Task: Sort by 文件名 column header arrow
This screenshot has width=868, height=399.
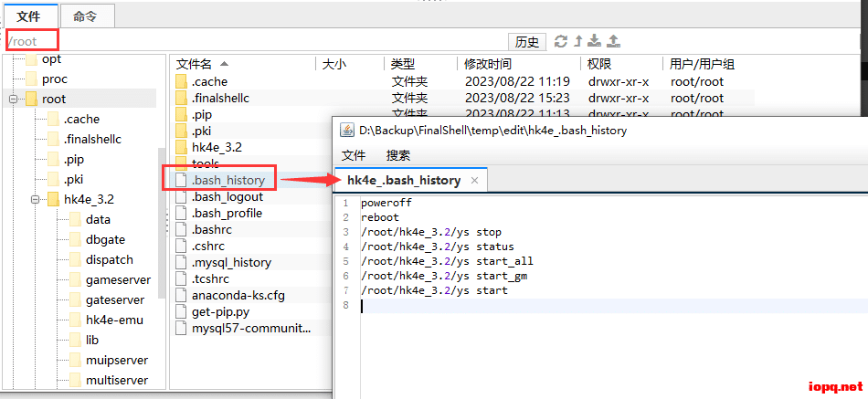Action: [224, 64]
